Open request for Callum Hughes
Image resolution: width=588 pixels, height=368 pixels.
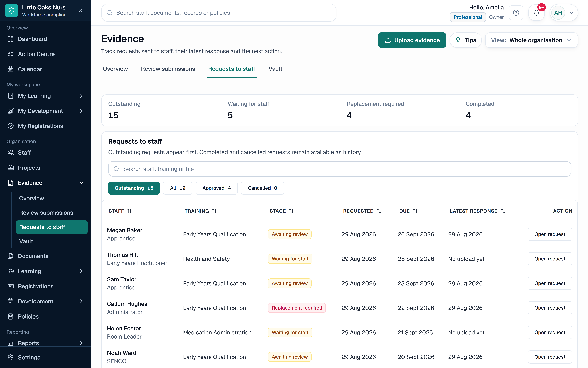pos(550,308)
